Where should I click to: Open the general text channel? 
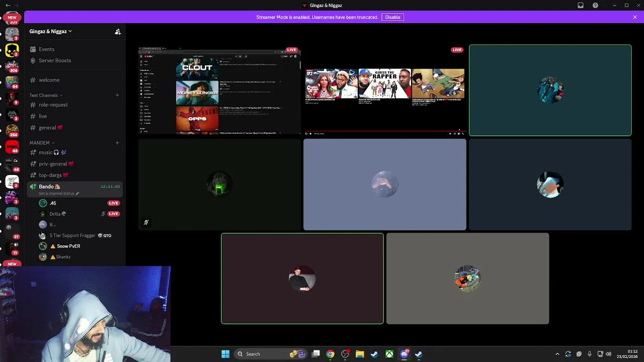(74, 128)
